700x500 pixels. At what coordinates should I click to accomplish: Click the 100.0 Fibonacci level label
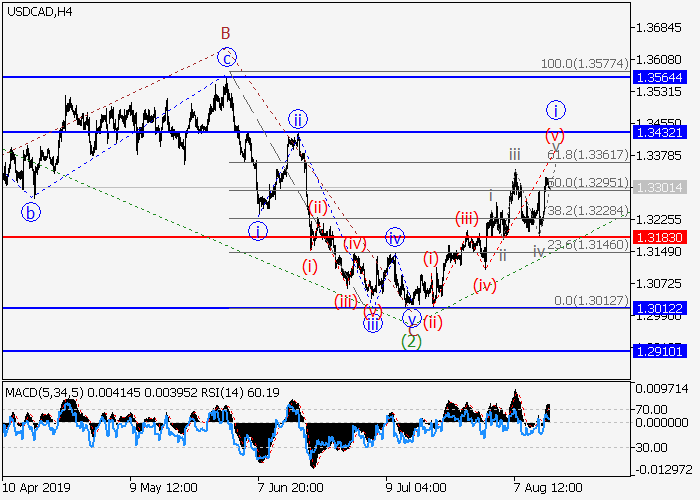[x=584, y=63]
